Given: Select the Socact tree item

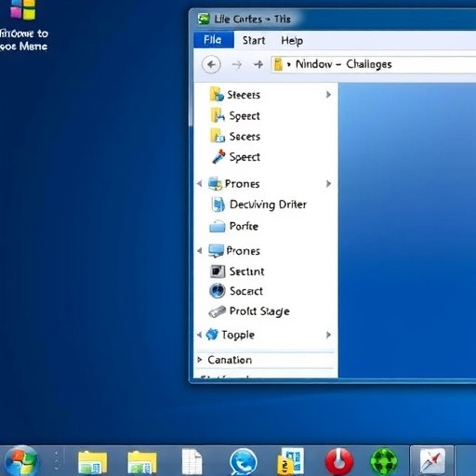Looking at the screenshot, I should click(246, 291).
